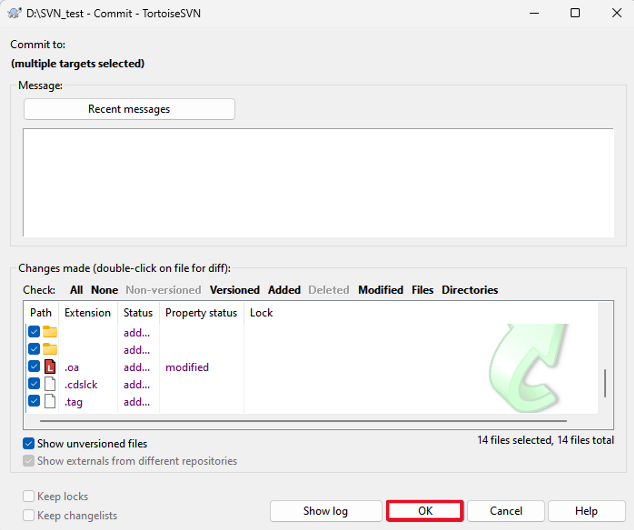The height and width of the screenshot is (530, 634).
Task: Click the red .oa file icon
Action: (50, 367)
